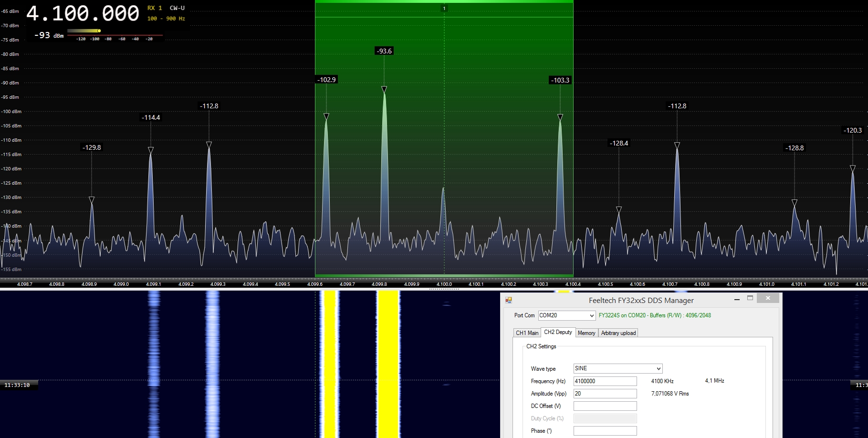Open the Memory tab

pyautogui.click(x=586, y=333)
